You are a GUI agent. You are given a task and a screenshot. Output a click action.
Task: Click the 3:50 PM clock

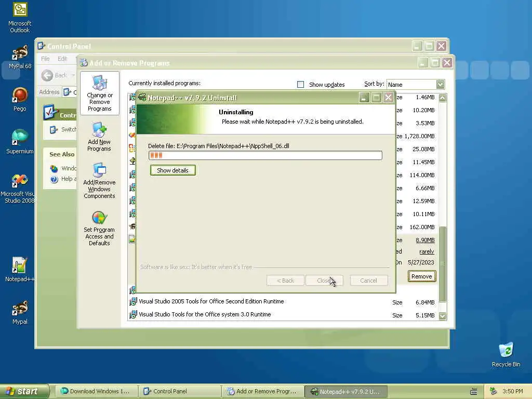(x=512, y=392)
